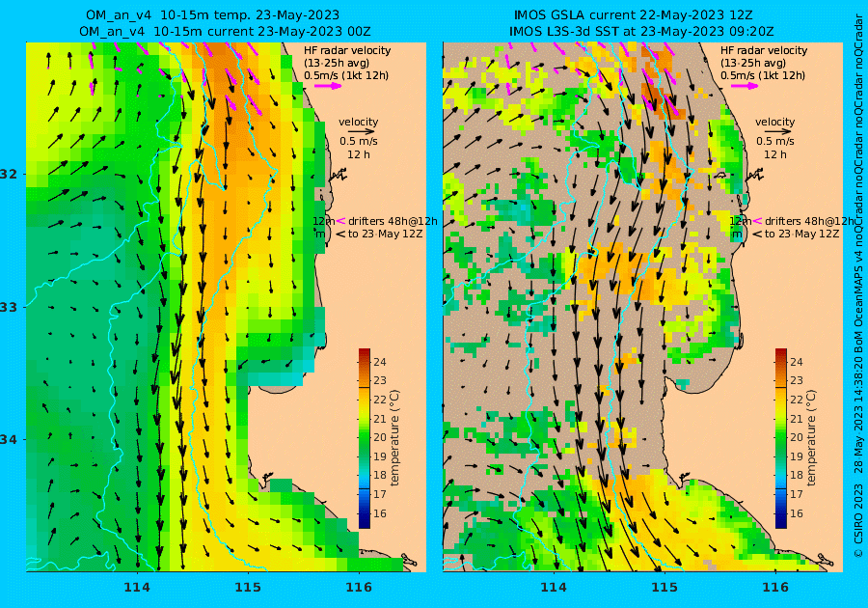Click 'HF radar velocity' label on left map

pyautogui.click(x=347, y=50)
